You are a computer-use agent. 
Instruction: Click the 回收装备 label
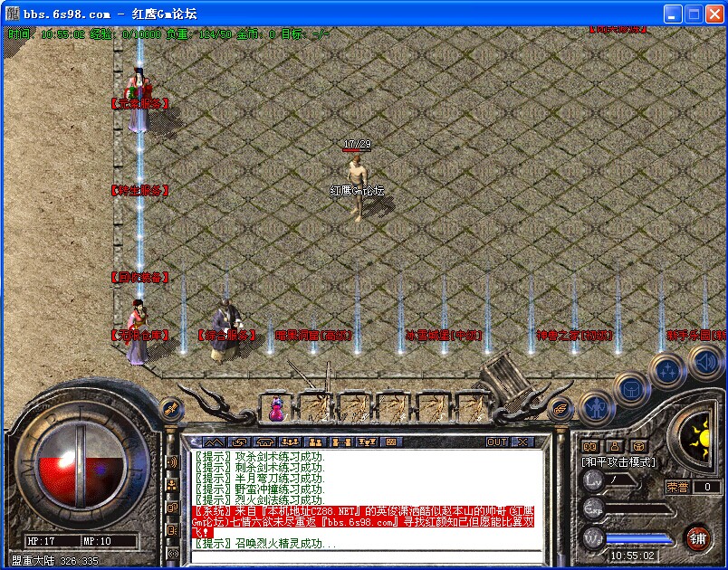pyautogui.click(x=139, y=278)
